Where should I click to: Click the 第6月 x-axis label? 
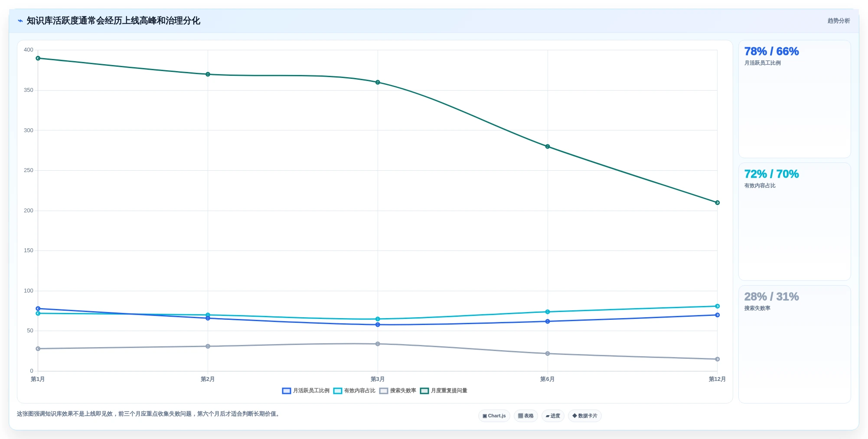coord(547,379)
